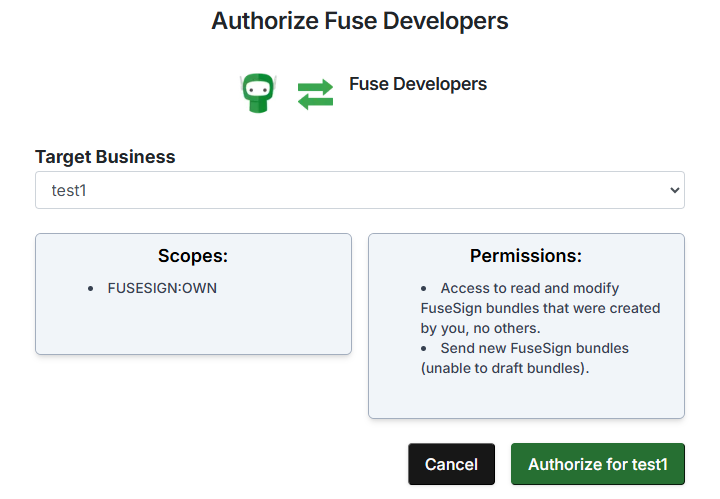The width and height of the screenshot is (720, 499).
Task: Click the FUSESIGN:OWN scope entry
Action: coord(162,288)
